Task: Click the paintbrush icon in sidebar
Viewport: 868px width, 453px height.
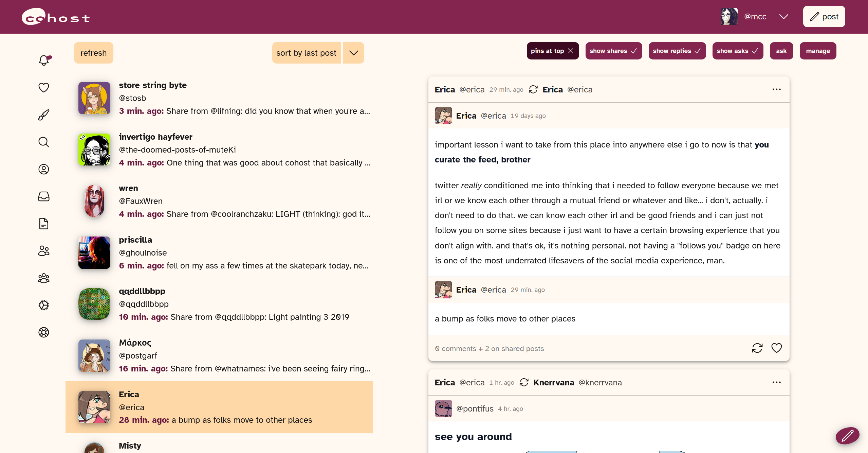Action: tap(44, 115)
